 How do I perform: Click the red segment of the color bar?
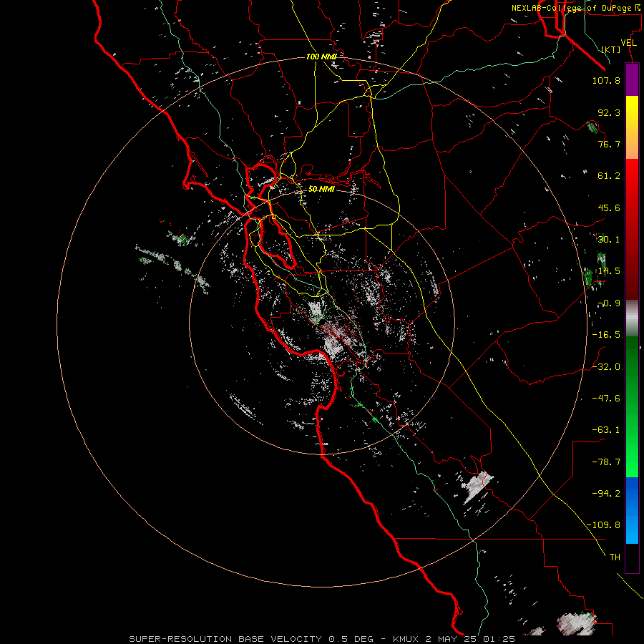click(x=632, y=229)
